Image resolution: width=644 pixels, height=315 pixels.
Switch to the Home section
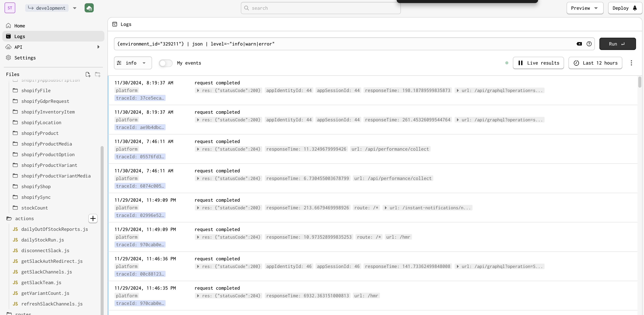pyautogui.click(x=20, y=26)
